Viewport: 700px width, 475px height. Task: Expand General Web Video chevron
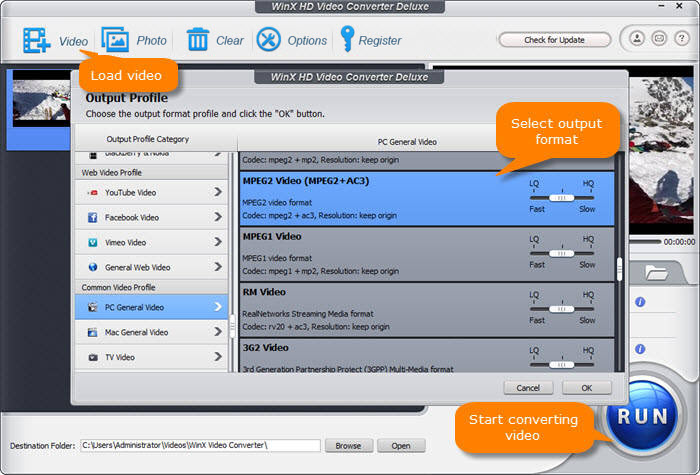pyautogui.click(x=217, y=267)
